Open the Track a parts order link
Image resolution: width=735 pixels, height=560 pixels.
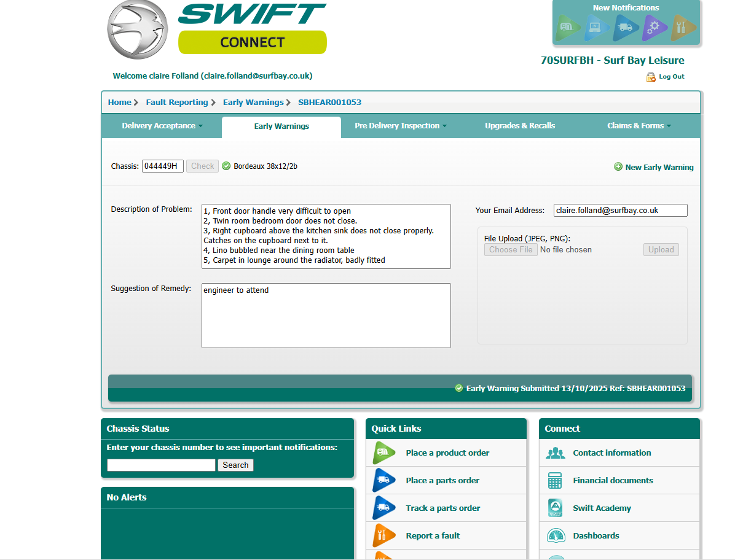coord(443,508)
